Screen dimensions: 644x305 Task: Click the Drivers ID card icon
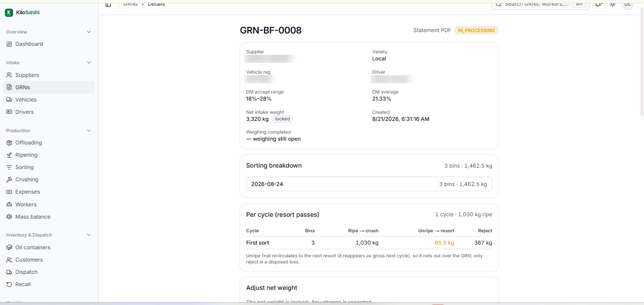click(x=9, y=112)
